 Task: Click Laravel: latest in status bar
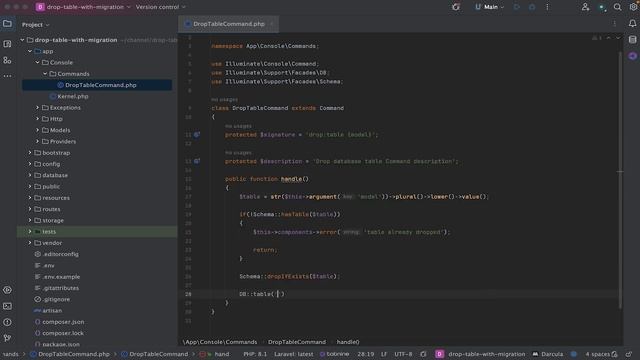point(293,354)
